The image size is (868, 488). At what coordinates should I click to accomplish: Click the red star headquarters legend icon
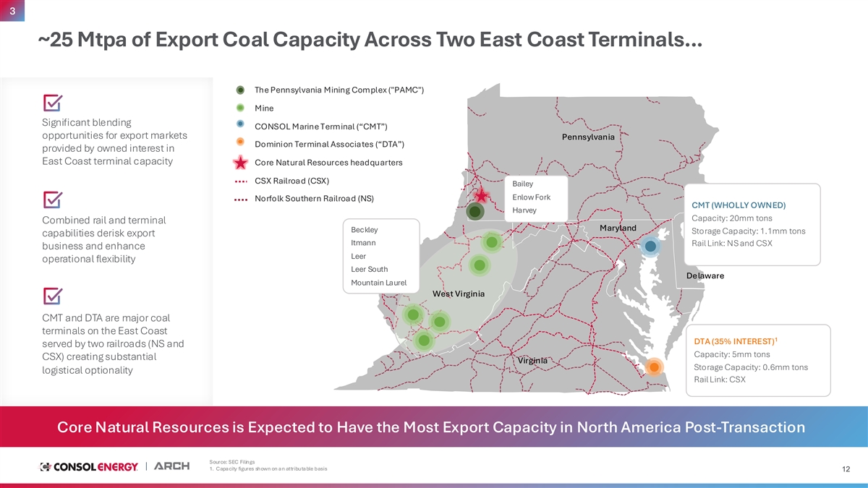point(240,162)
